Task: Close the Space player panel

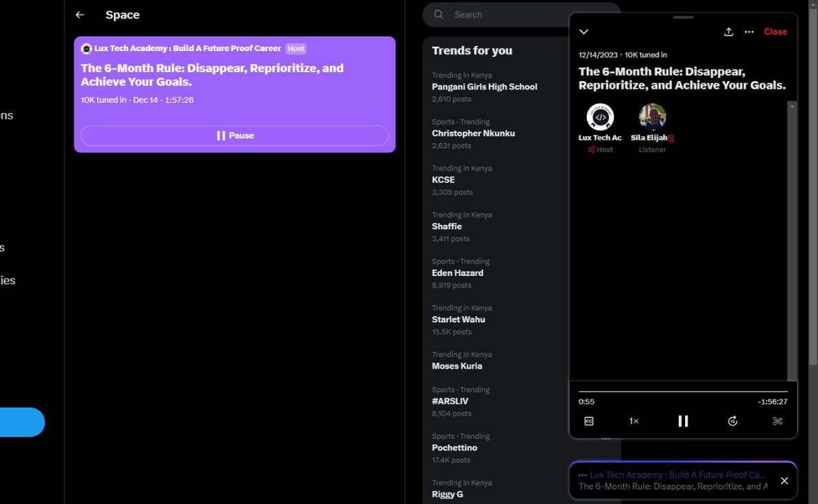Action: [x=776, y=32]
